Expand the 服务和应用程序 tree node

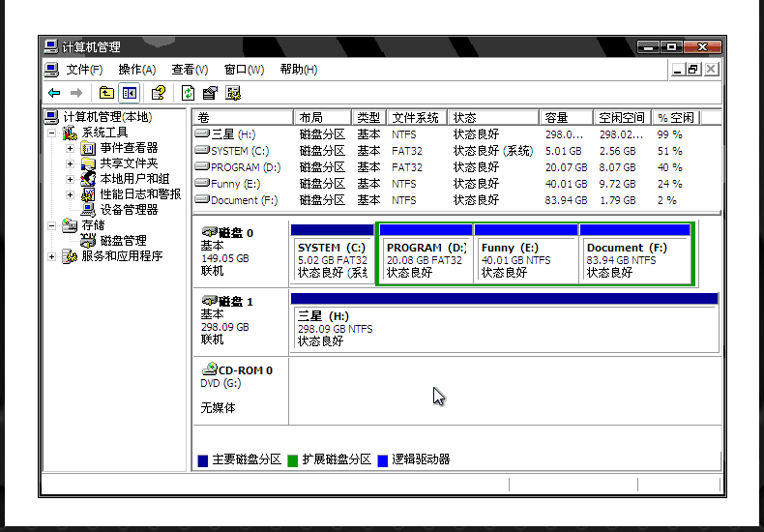tap(52, 256)
